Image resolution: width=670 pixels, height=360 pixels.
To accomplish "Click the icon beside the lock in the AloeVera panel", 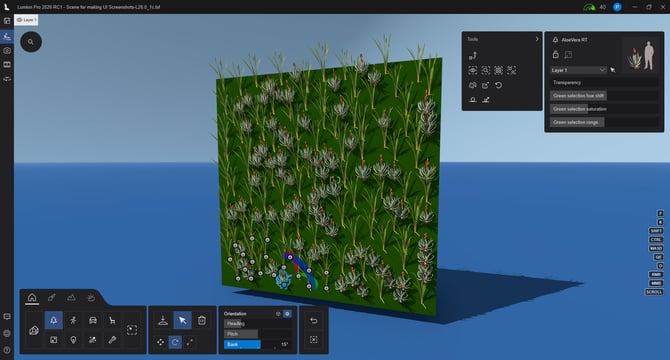I will (568, 54).
